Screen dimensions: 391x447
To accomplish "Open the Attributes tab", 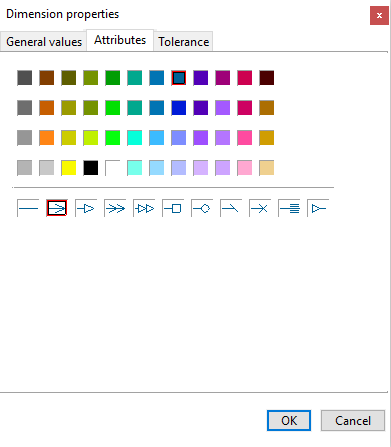I will 120,40.
